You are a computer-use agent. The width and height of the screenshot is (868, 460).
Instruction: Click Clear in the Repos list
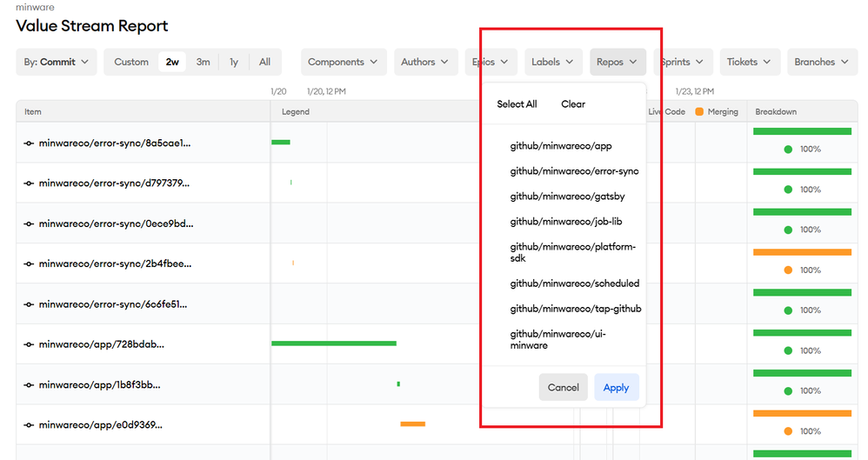tap(573, 104)
